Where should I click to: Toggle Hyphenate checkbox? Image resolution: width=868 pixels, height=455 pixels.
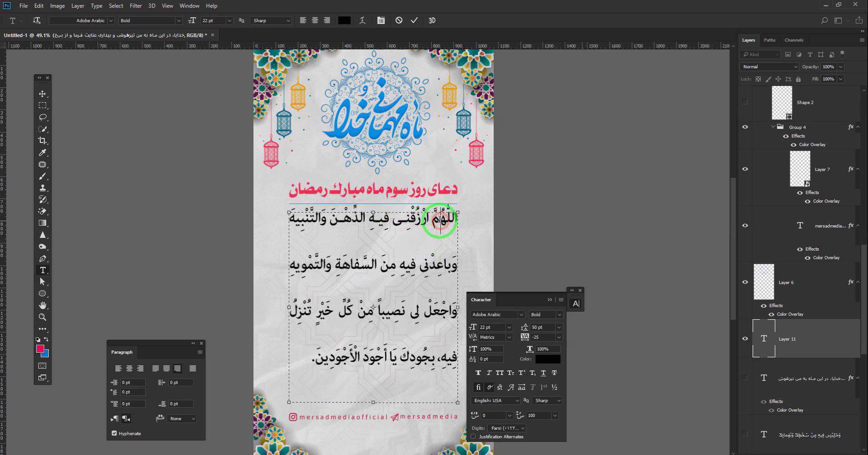(114, 433)
